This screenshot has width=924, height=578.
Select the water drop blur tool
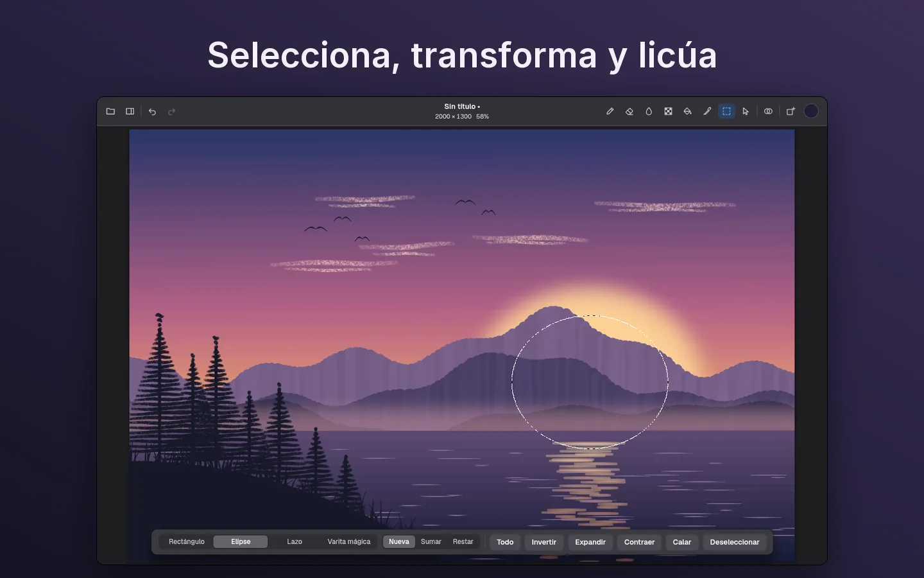pos(649,111)
